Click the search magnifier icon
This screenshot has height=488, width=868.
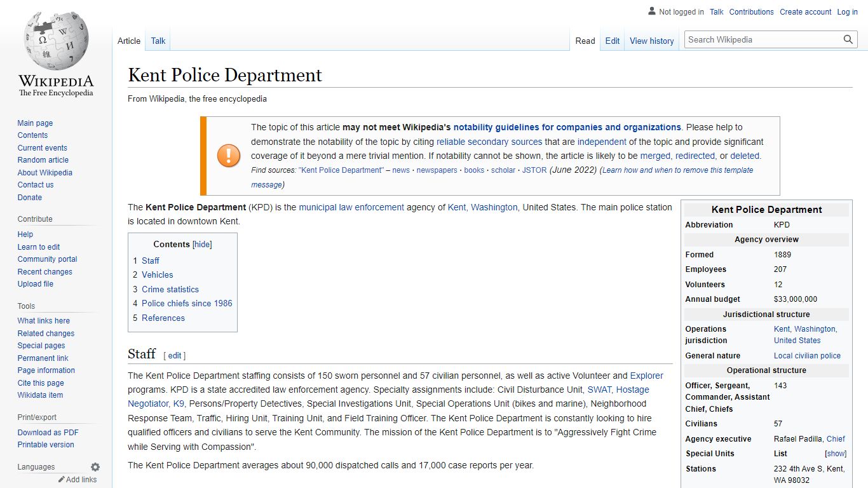coord(848,39)
